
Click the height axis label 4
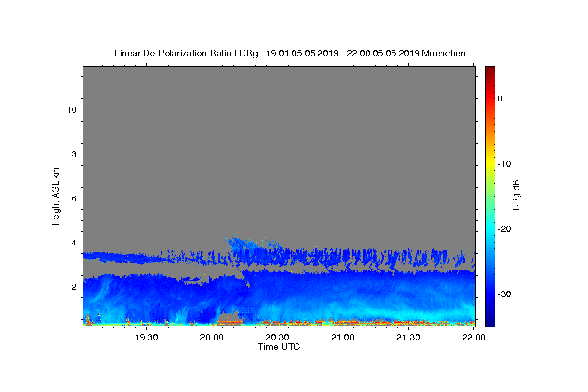pos(73,243)
